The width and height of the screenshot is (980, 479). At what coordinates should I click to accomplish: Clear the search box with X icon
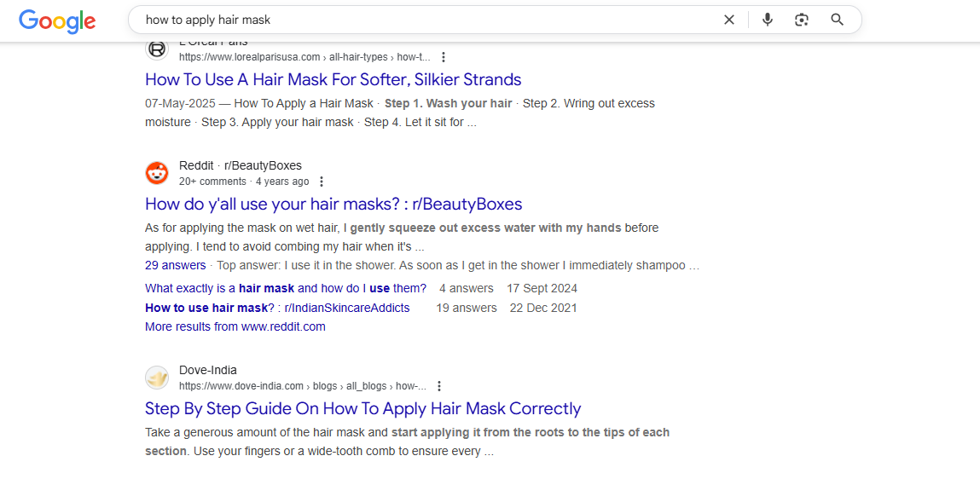click(728, 20)
